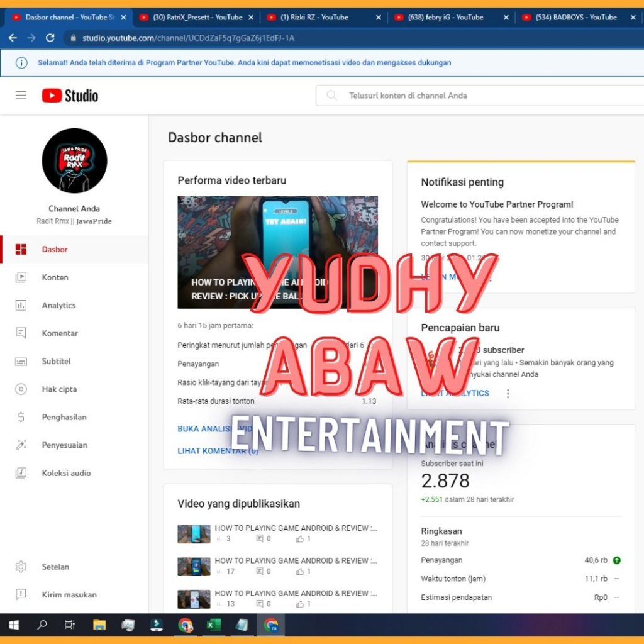This screenshot has height=644, width=644.
Task: Open the Hak cipta section in the sidebar
Action: tap(58, 389)
